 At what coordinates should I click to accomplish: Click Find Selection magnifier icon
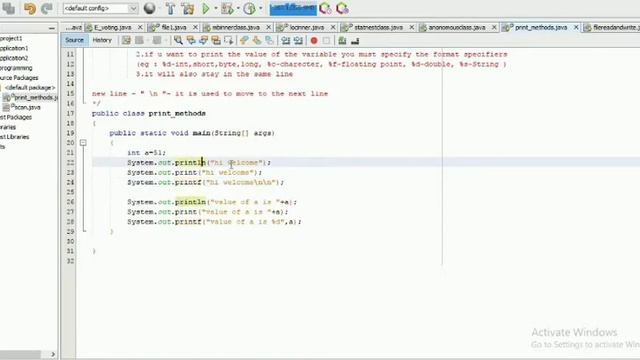point(178,40)
